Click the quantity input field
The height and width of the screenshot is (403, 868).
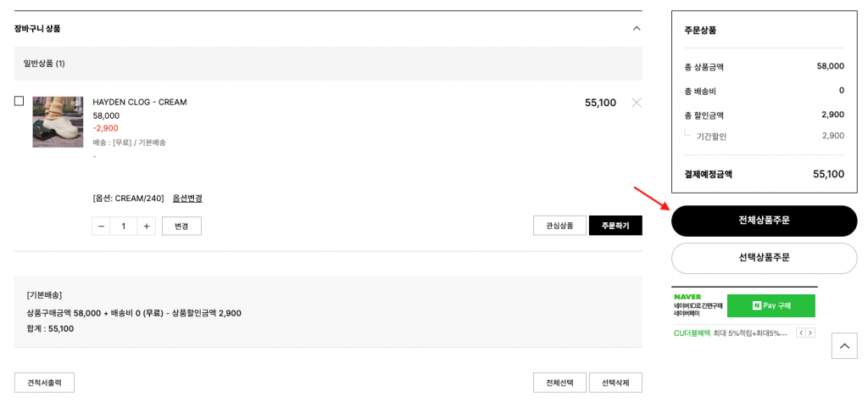(x=124, y=226)
